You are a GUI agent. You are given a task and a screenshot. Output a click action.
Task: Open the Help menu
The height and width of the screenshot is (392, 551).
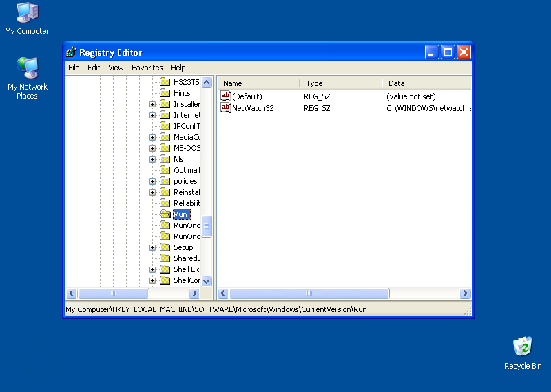[178, 68]
